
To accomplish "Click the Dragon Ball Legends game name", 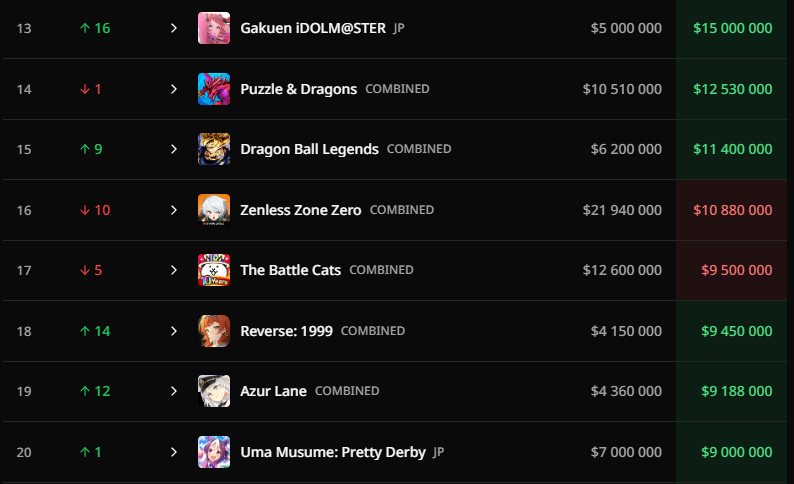I will pos(309,149).
